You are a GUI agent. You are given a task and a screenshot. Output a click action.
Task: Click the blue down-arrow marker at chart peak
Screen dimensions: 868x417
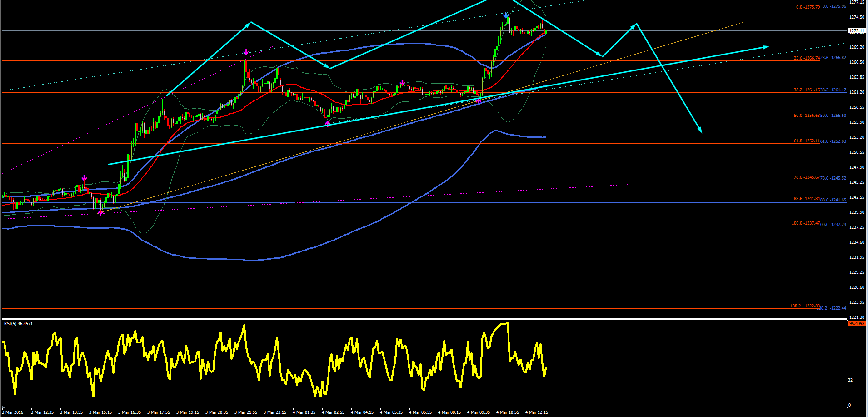[506, 15]
